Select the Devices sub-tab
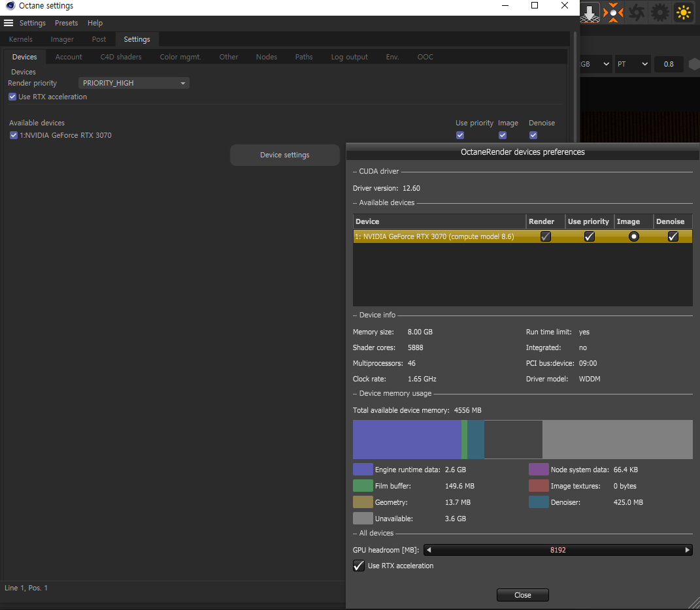This screenshot has width=700, height=610. [x=25, y=57]
